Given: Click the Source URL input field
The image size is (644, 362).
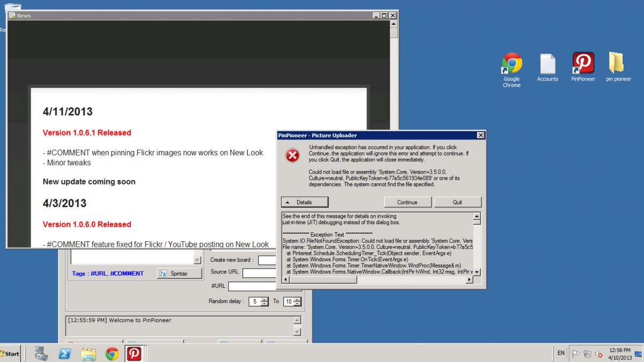Looking at the screenshot, I should [259, 273].
